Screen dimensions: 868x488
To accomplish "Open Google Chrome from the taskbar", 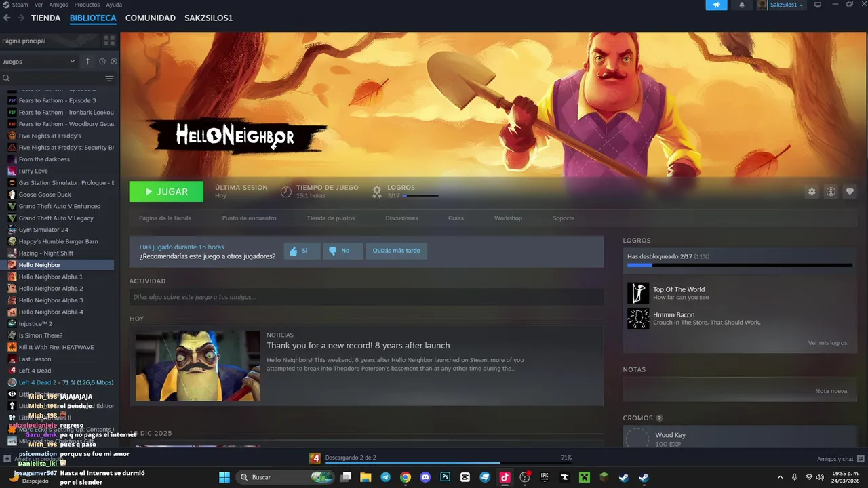I will pos(406,477).
